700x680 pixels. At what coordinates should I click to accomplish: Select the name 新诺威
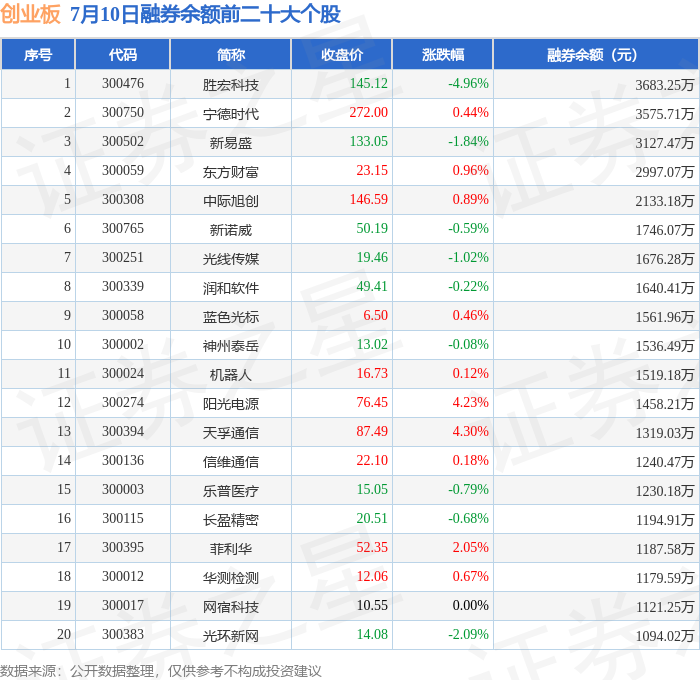click(231, 230)
